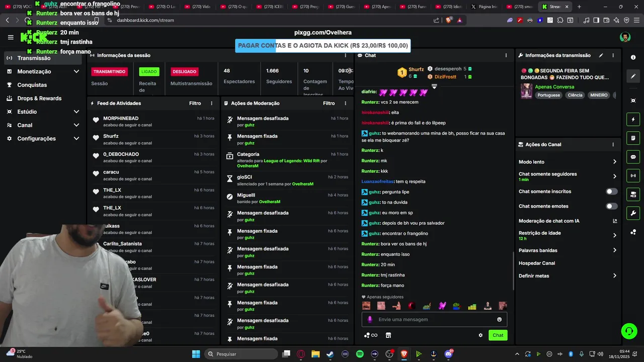Click the focus frame icon in right toolbar
The width and height of the screenshot is (644, 362).
(633, 101)
